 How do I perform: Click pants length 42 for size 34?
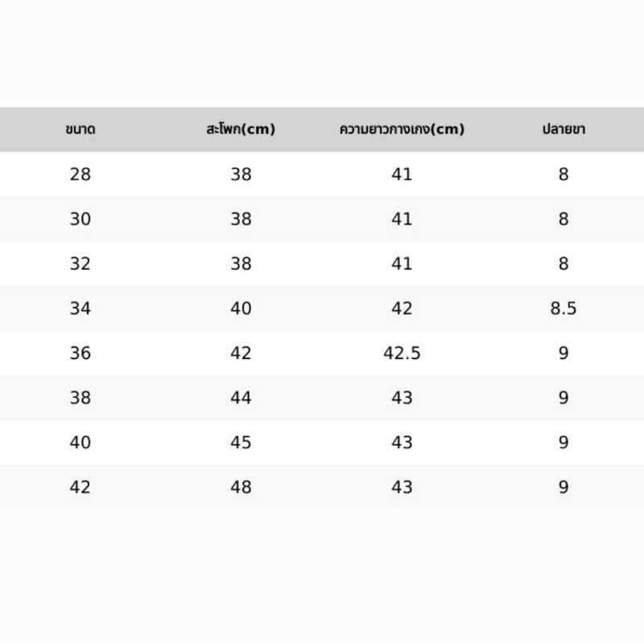point(402,308)
